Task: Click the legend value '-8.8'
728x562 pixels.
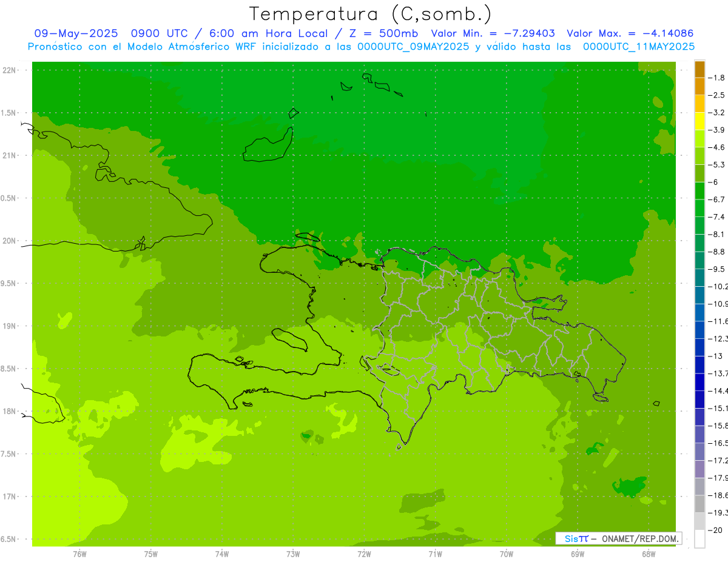Action: [x=717, y=252]
